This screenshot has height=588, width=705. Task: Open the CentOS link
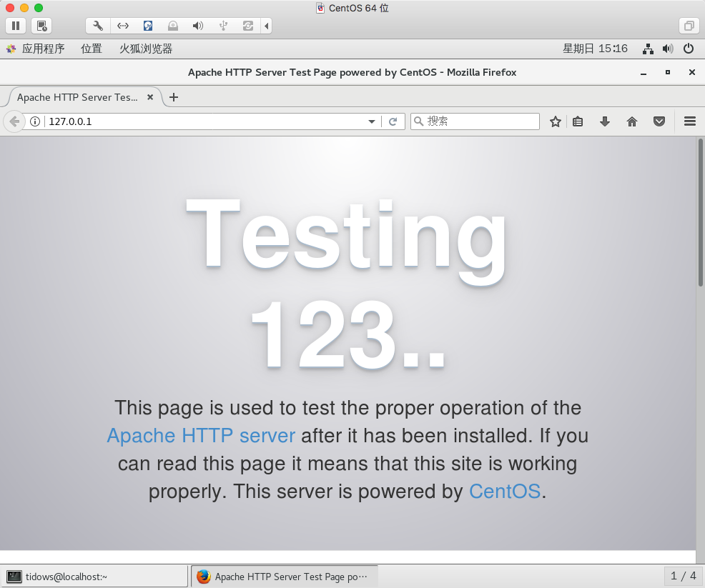[x=505, y=492]
